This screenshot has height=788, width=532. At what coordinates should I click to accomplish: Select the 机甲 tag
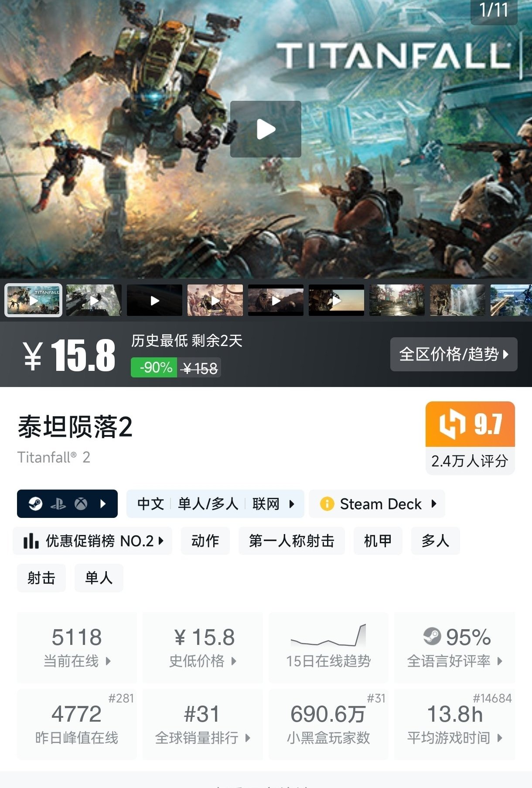point(378,541)
